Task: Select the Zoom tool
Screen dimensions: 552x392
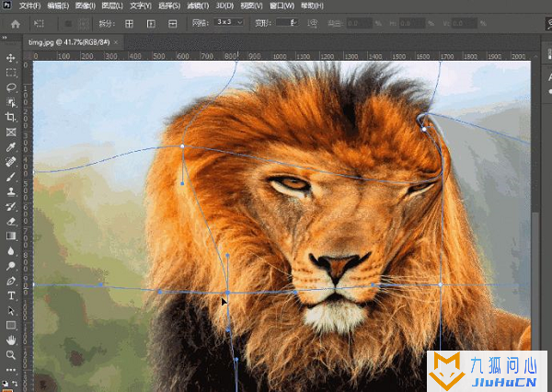Action: point(11,355)
